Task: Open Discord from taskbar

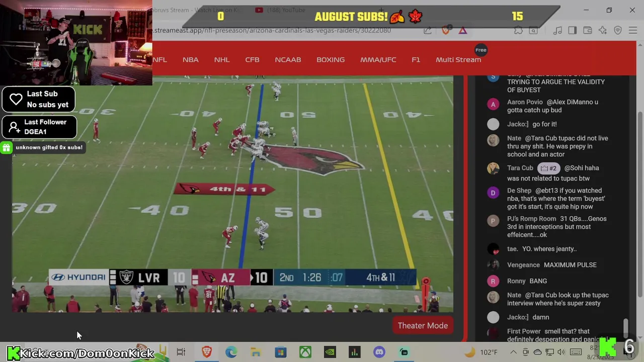Action: (x=379, y=352)
